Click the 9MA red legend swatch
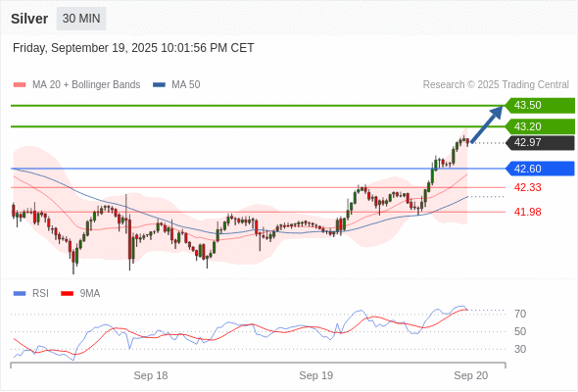Screen dimensions: 578x392 (x=67, y=294)
